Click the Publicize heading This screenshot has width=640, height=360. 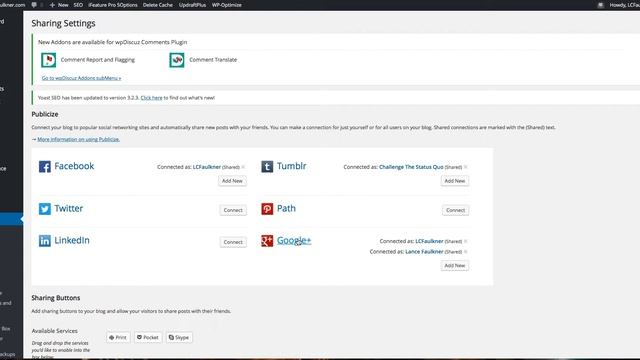45,114
